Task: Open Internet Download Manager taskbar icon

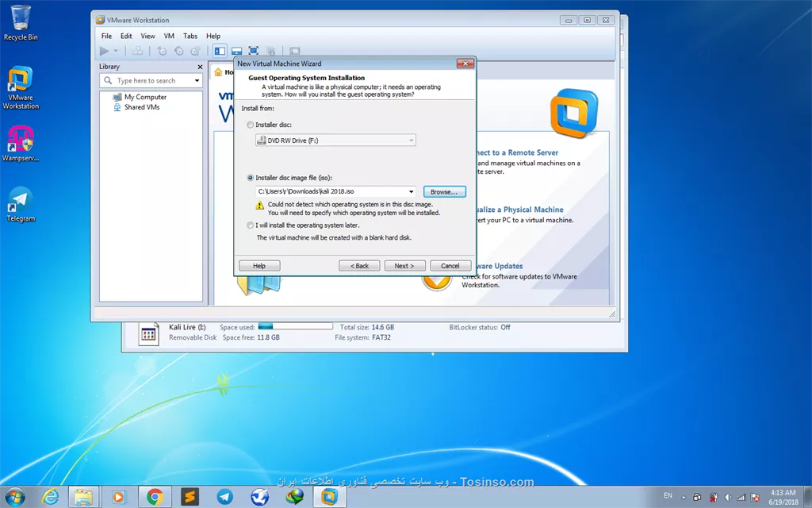Action: (295, 497)
